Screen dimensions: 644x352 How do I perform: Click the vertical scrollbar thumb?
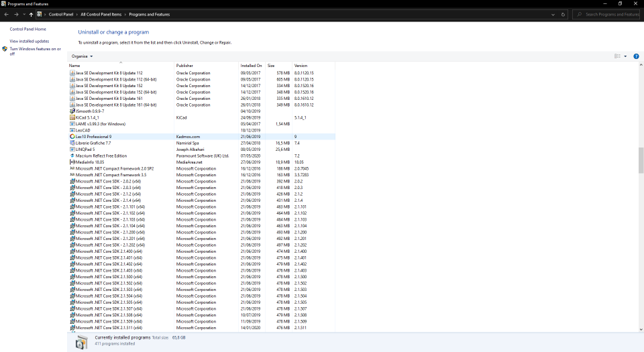pos(641,160)
